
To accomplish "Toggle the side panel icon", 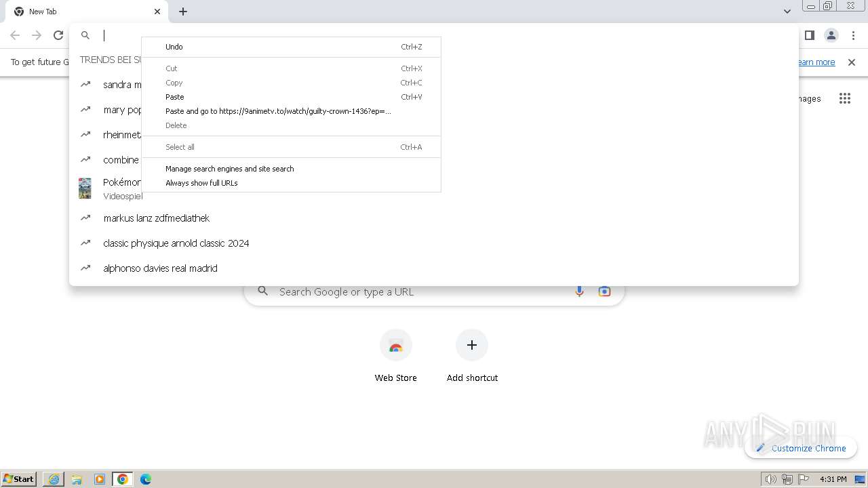I will [x=809, y=35].
